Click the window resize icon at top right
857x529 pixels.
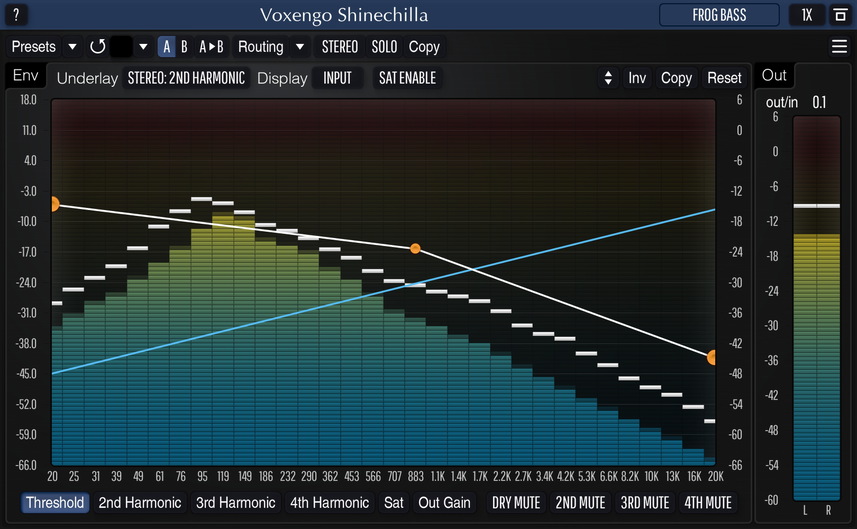pos(839,15)
